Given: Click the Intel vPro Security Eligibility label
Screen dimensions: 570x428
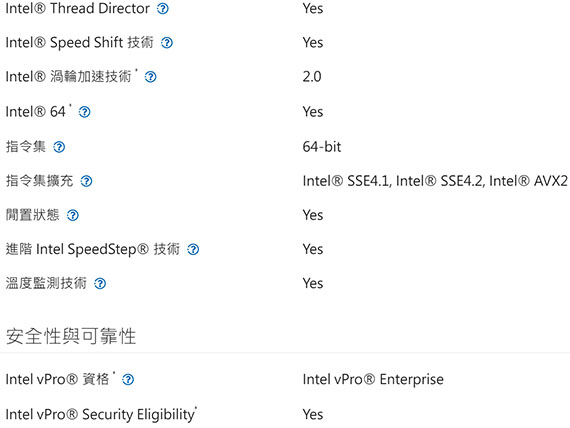Looking at the screenshot, I should point(101,415).
